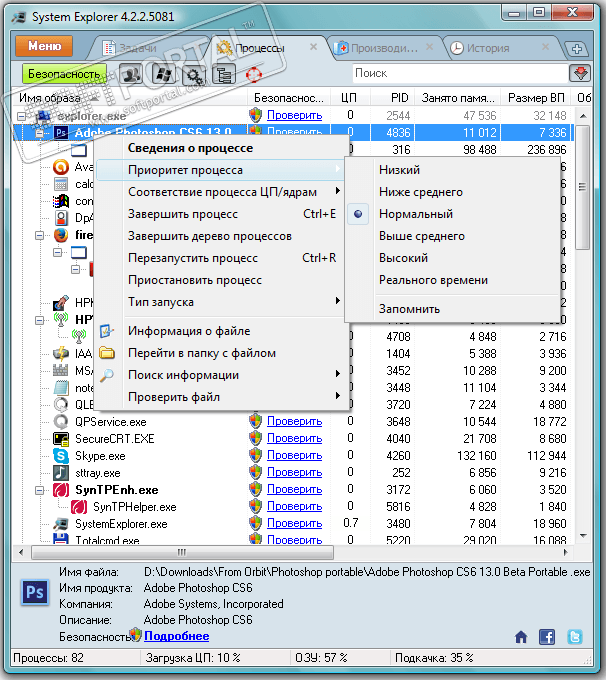The height and width of the screenshot is (680, 606).
Task: Set priority to Выше среднего
Action: pyautogui.click(x=452, y=236)
